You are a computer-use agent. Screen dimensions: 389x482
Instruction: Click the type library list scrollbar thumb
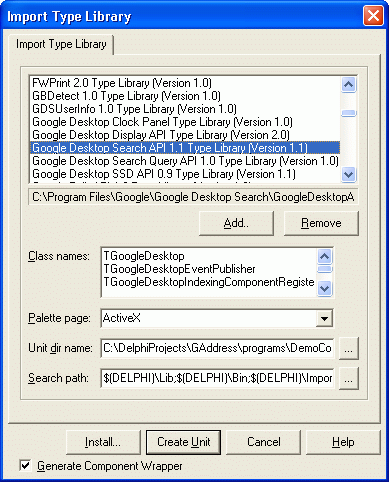348,113
